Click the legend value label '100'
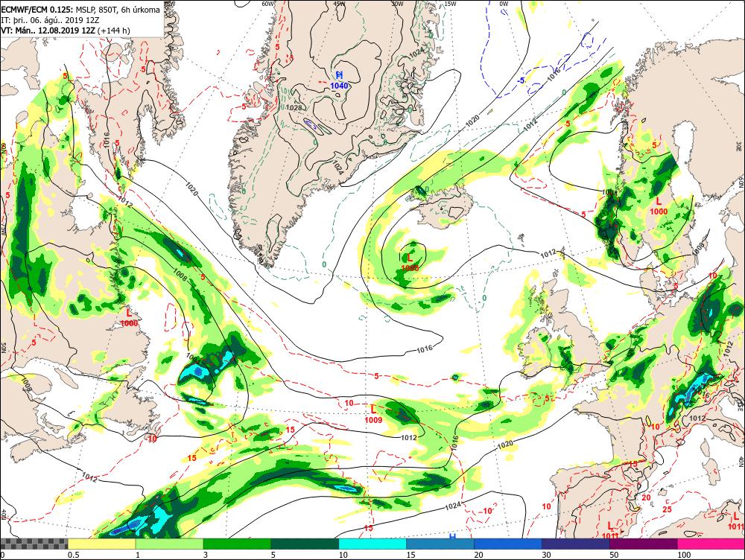Image resolution: width=745 pixels, height=560 pixels. pyautogui.click(x=684, y=555)
